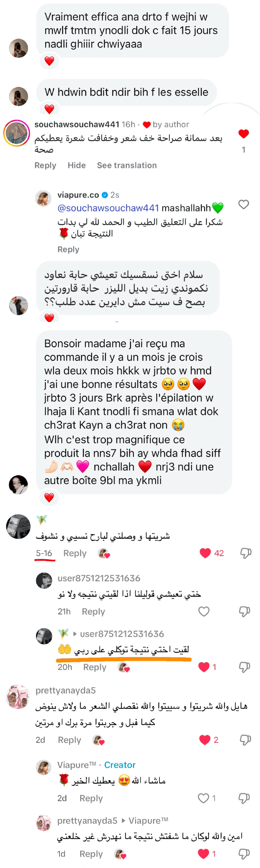The height and width of the screenshot is (868, 260).
Task: Like Viapure Creator's 2d reply heart
Action: (x=203, y=798)
